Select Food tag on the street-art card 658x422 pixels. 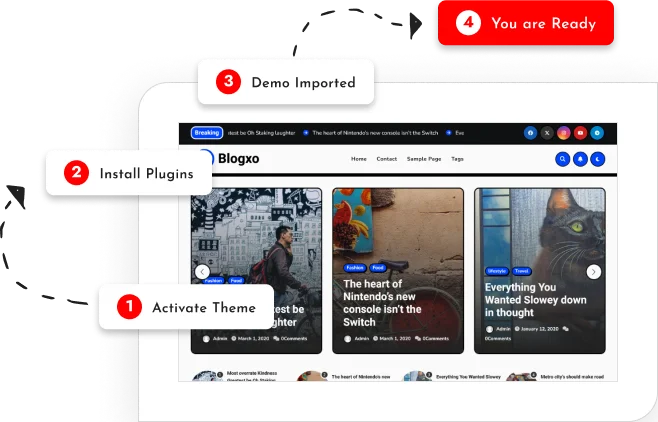click(236, 280)
